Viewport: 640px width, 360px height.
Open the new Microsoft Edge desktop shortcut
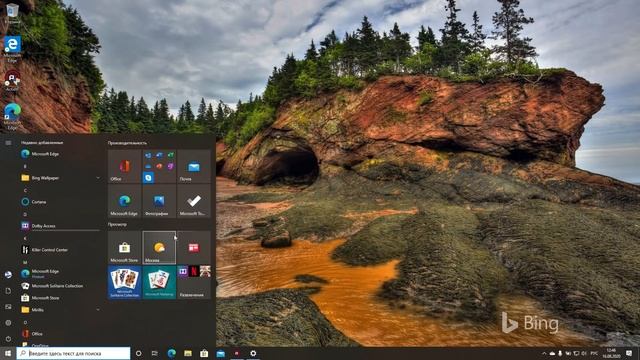pyautogui.click(x=12, y=116)
